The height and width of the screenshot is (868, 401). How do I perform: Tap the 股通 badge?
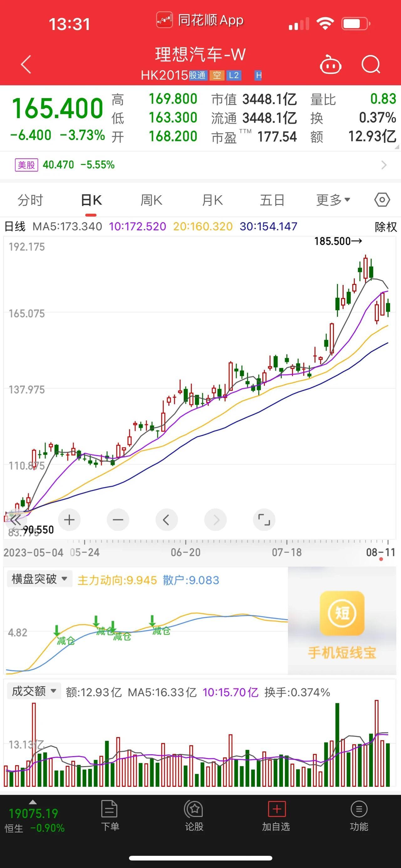(197, 75)
